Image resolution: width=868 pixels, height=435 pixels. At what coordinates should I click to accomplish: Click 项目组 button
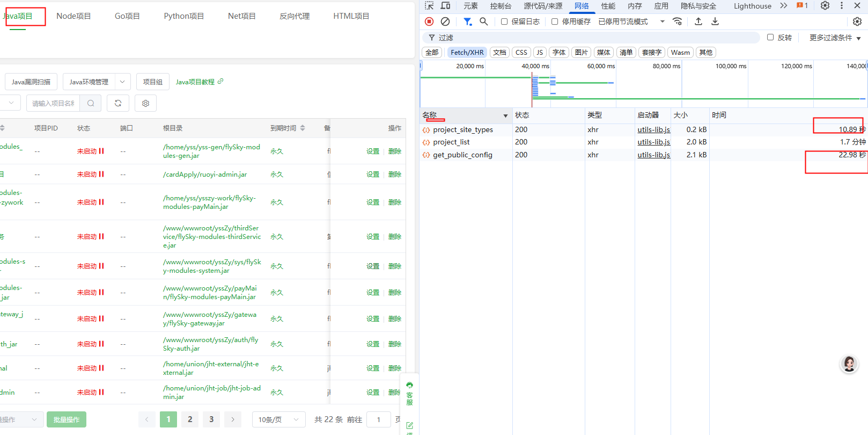coord(153,82)
